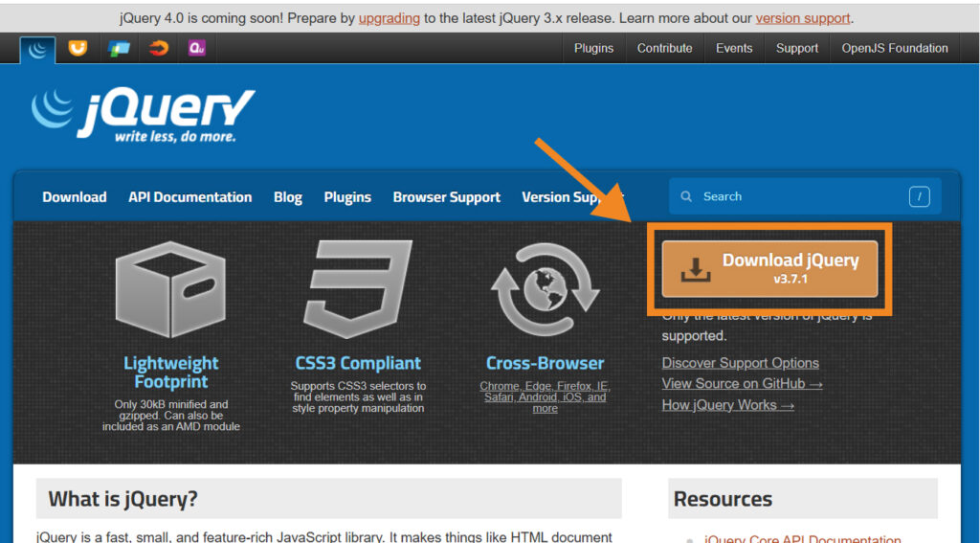This screenshot has width=980, height=543.
Task: Open the QUnit project icon
Action: point(197,48)
